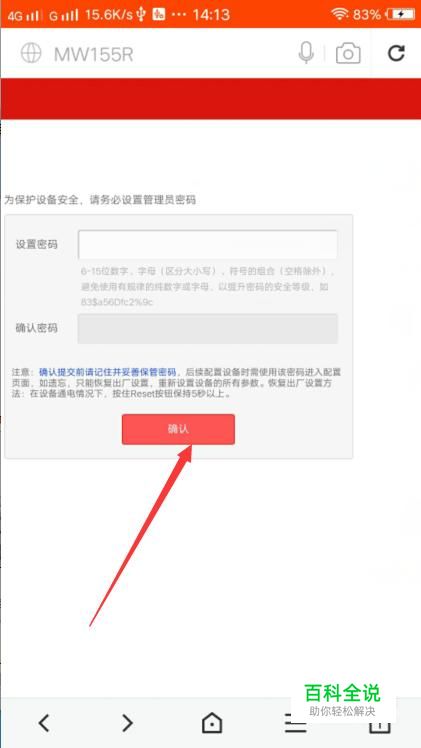Tap the three dots in status bar
The image size is (421, 748).
click(179, 15)
